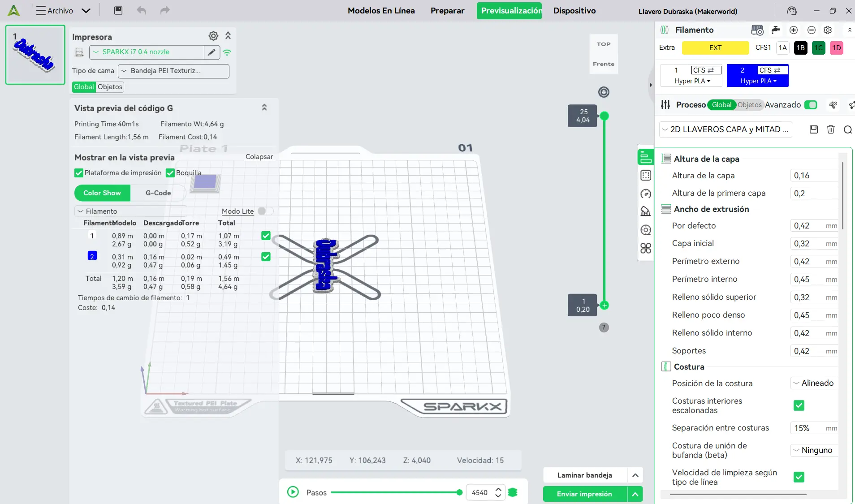Search process parameters

click(x=848, y=129)
